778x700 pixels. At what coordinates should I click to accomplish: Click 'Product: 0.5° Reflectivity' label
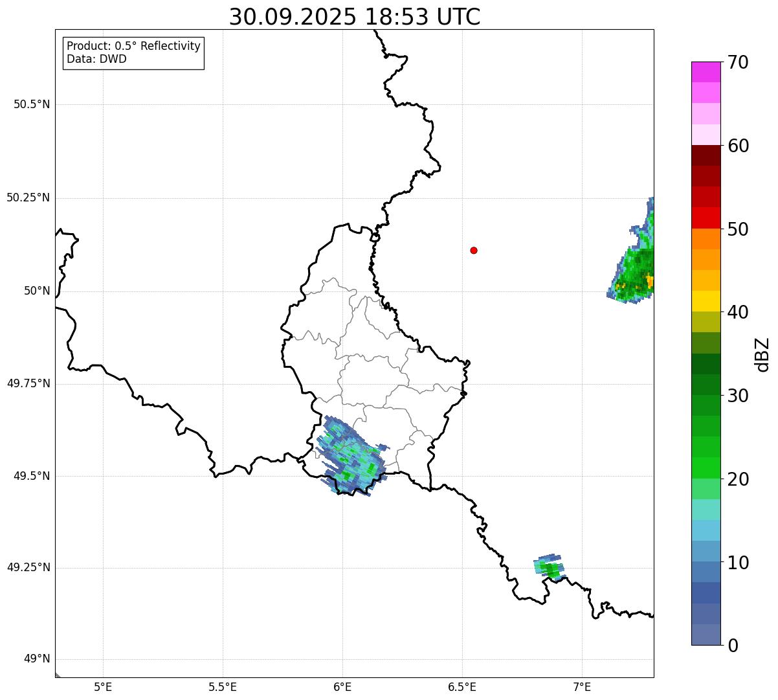134,46
